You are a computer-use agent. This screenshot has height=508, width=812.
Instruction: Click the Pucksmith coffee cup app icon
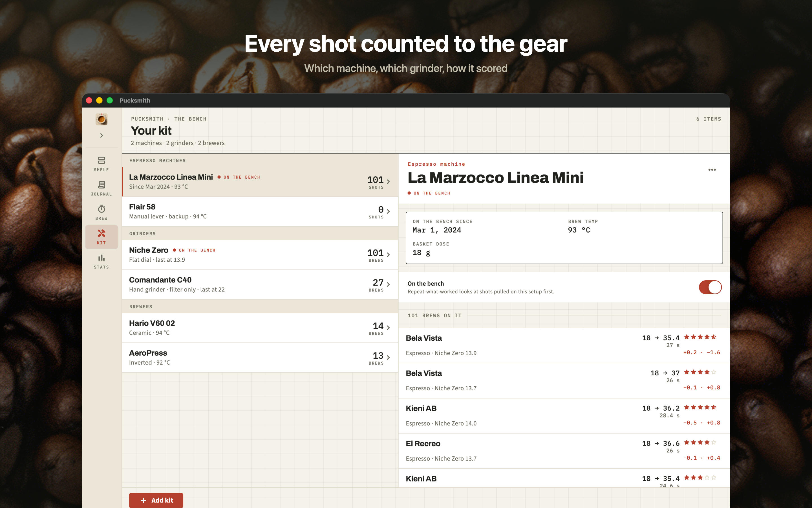(101, 119)
